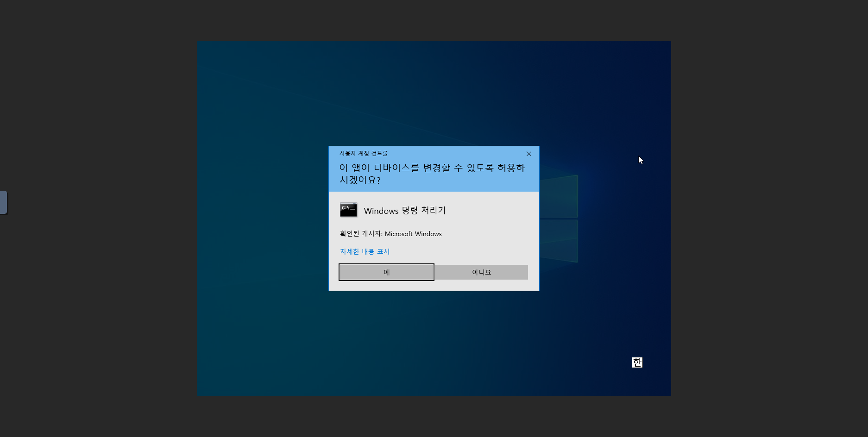This screenshot has width=868, height=437.
Task: Click the 아니요 (No) button
Action: [x=481, y=272]
